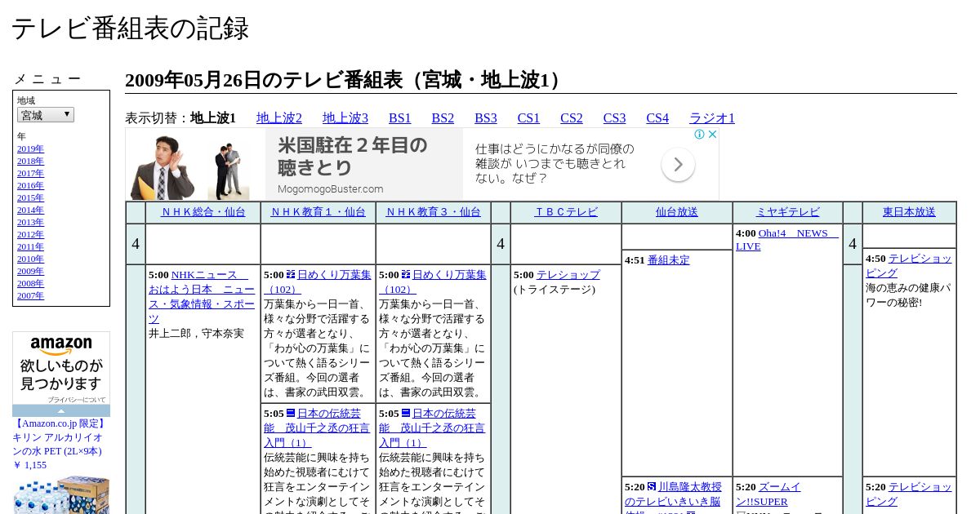Switch to BS3 listing
Screen dimensions: 980x514
[486, 117]
